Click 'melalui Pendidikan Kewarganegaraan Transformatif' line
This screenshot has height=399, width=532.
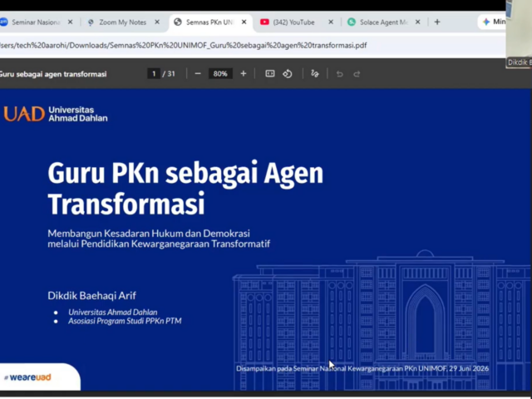tap(159, 244)
